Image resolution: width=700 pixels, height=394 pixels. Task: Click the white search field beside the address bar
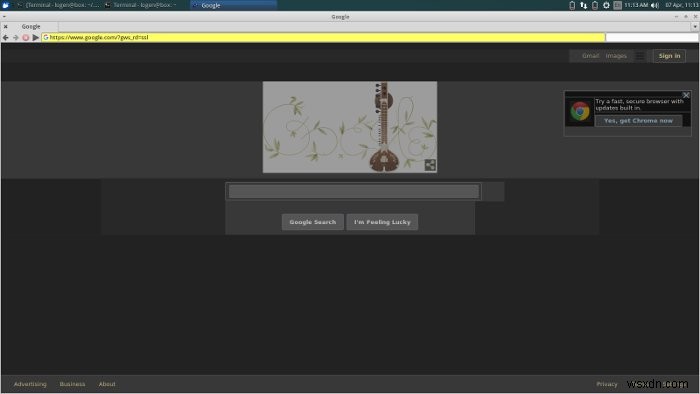[652, 37]
